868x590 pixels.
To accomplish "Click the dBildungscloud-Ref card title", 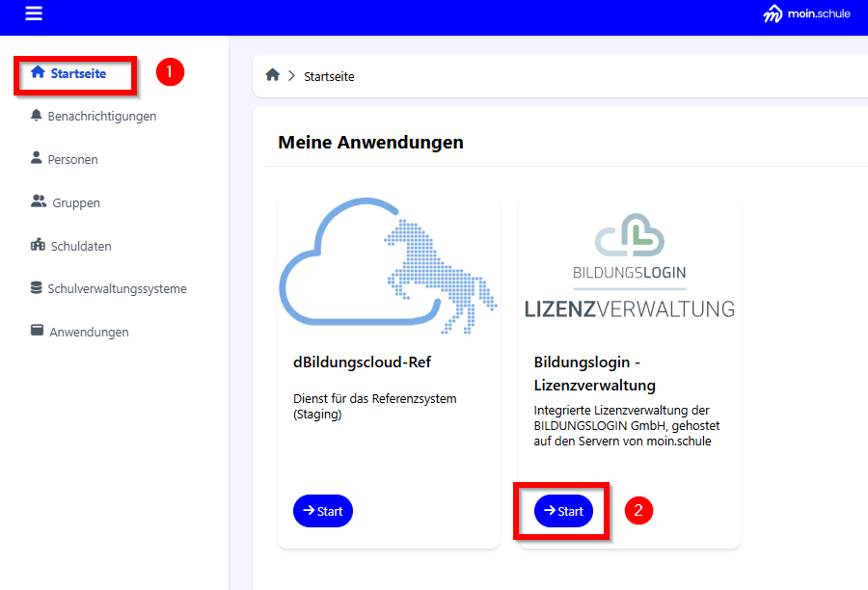I will (362, 362).
